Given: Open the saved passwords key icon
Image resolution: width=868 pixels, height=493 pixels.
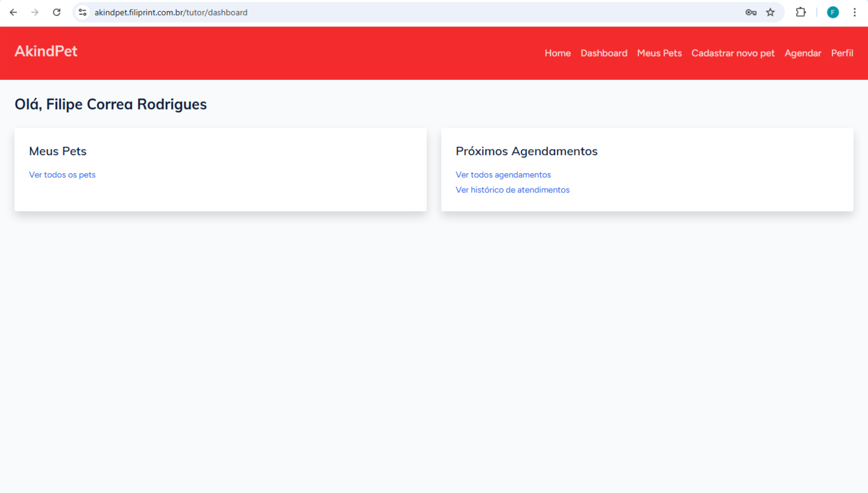Looking at the screenshot, I should coord(751,13).
